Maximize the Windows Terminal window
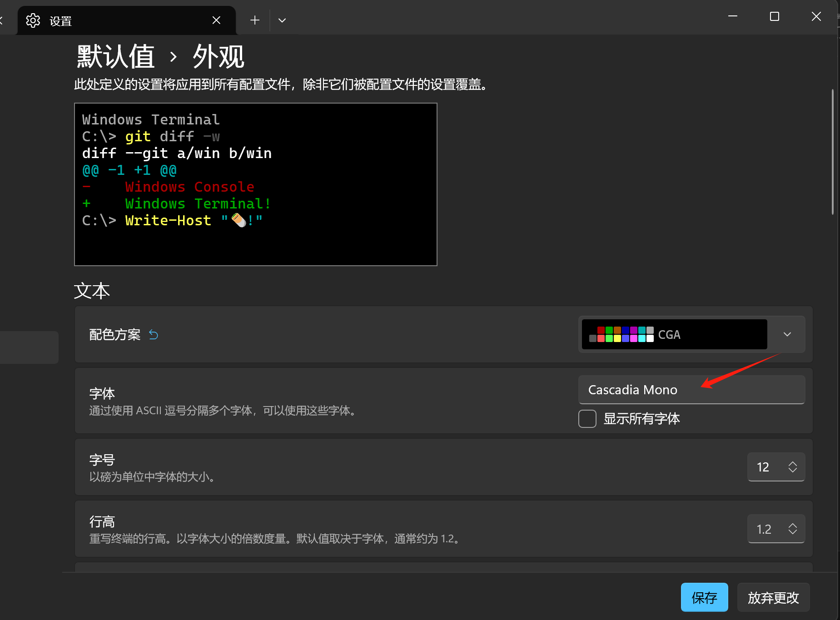 point(775,17)
